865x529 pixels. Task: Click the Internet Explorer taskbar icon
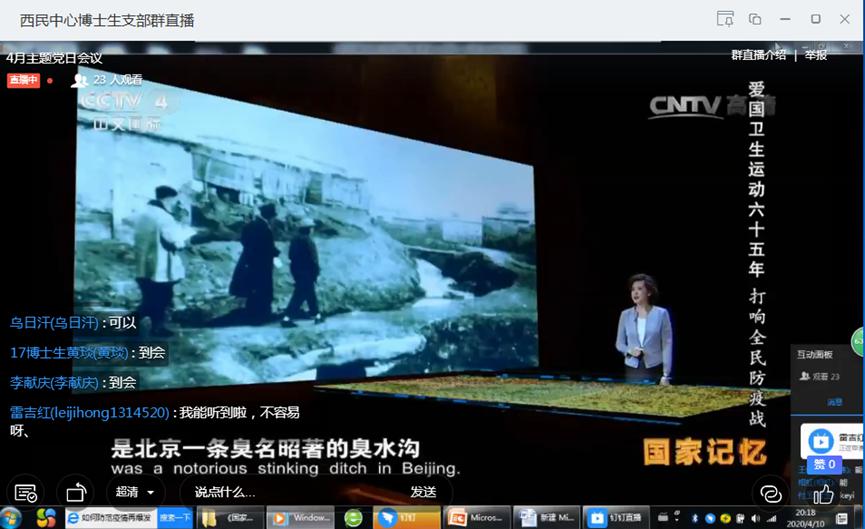[73, 518]
